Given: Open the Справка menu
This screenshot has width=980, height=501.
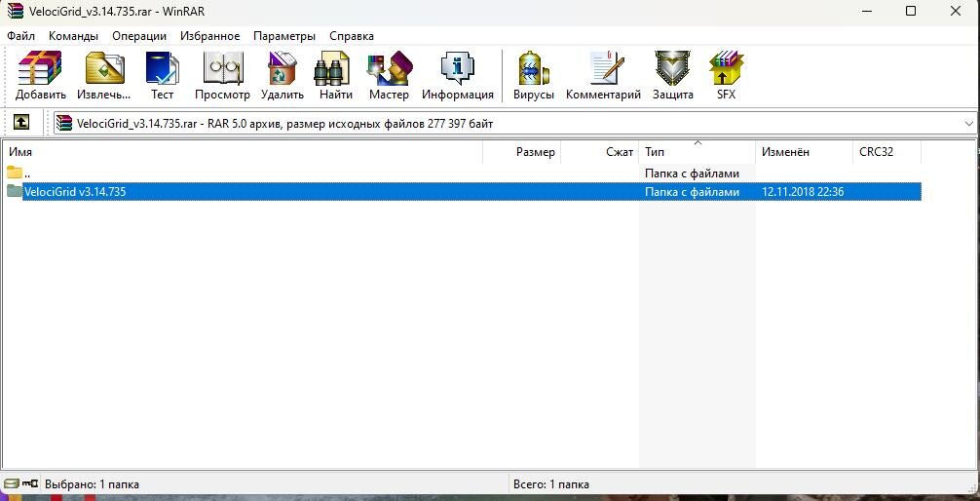Looking at the screenshot, I should point(352,36).
